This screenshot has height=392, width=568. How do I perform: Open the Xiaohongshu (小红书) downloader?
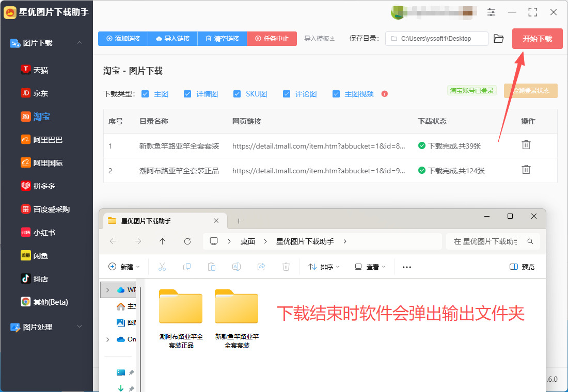(38, 232)
